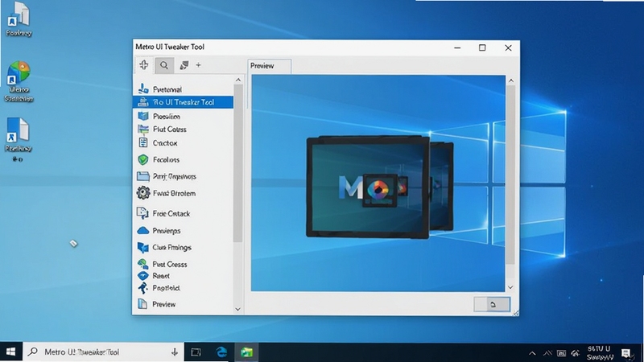644x362 pixels.
Task: Click the preview pane scrollbar thumb
Action: 510,175
